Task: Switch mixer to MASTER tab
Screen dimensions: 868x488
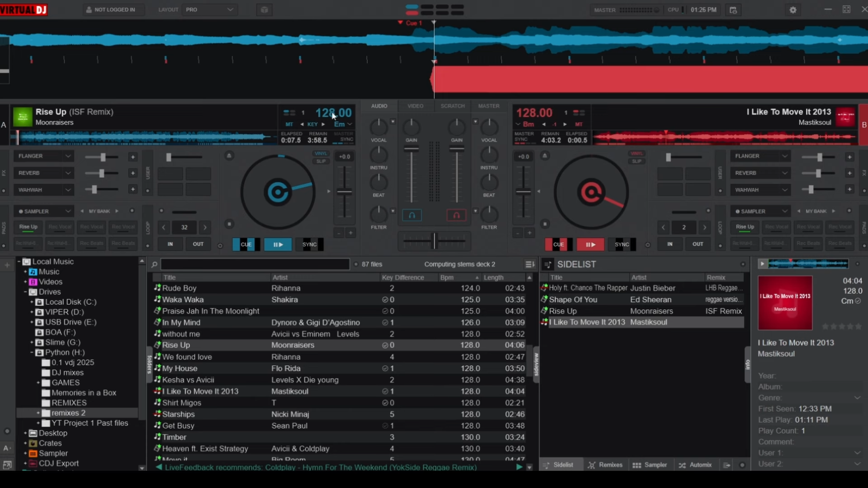Action: [x=489, y=106]
